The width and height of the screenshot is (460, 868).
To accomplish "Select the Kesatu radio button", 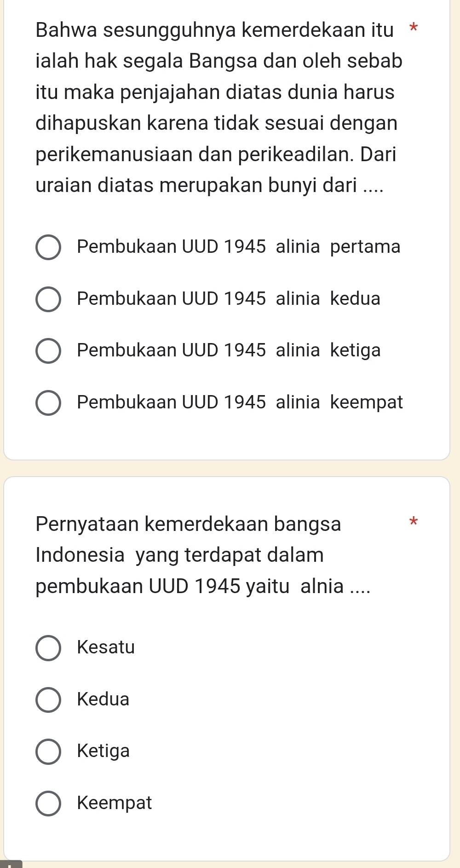I will (48, 648).
